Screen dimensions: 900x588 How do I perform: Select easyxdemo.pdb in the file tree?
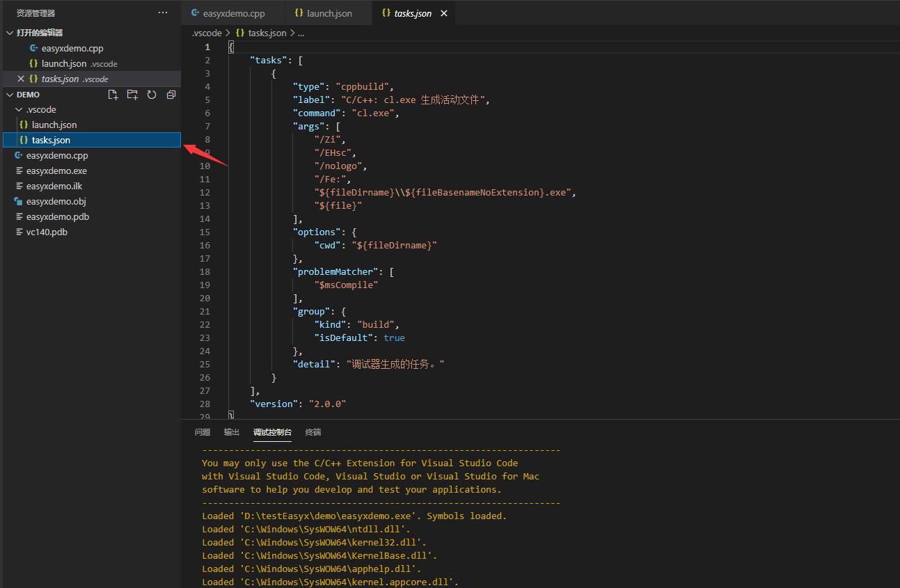click(x=90, y=216)
